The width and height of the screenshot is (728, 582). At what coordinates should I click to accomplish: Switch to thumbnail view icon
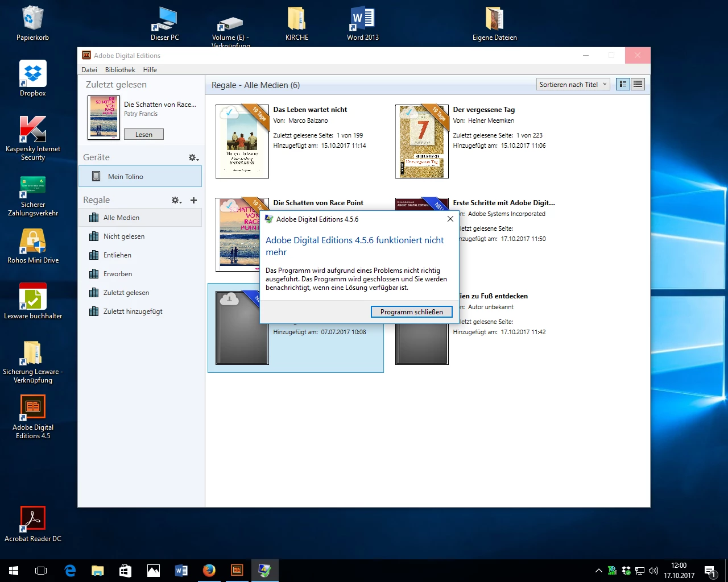(623, 84)
